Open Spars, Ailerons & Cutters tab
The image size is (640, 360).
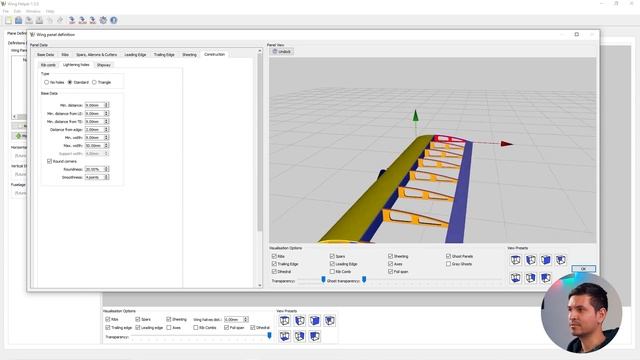click(96, 54)
